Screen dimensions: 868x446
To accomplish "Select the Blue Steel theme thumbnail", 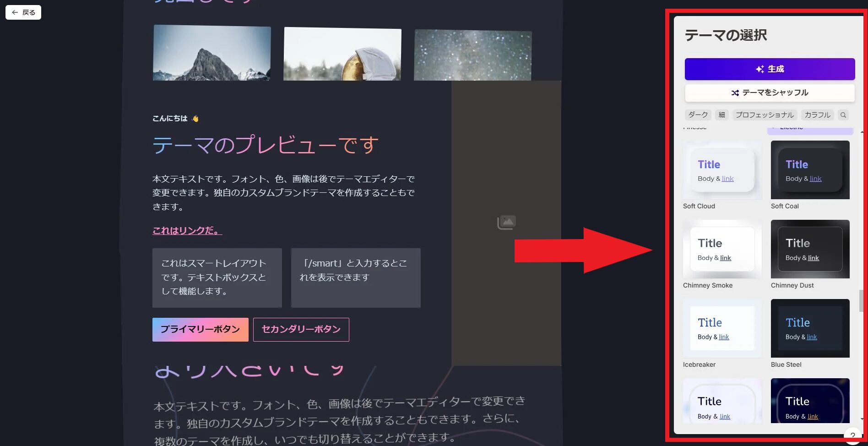I will tap(810, 328).
